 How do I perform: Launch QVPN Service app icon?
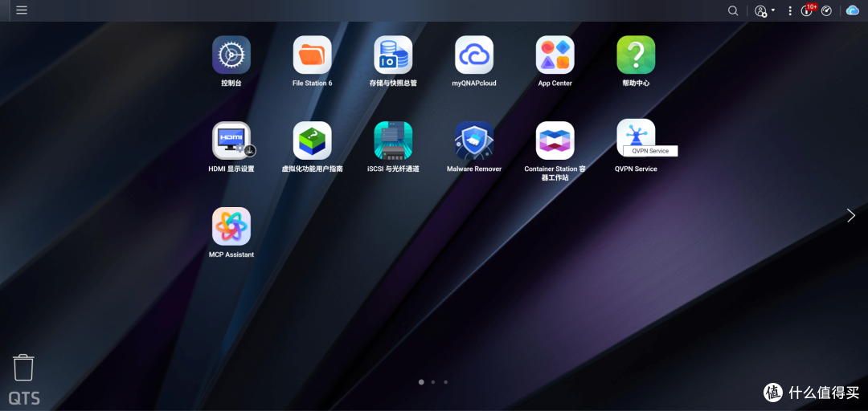click(x=636, y=137)
